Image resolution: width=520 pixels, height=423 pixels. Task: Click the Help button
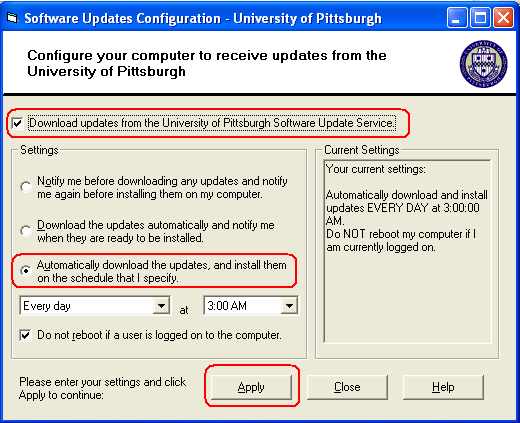tap(443, 387)
